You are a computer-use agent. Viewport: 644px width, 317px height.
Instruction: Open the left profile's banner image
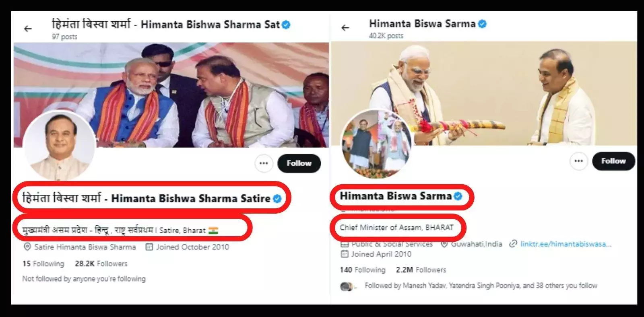point(171,95)
